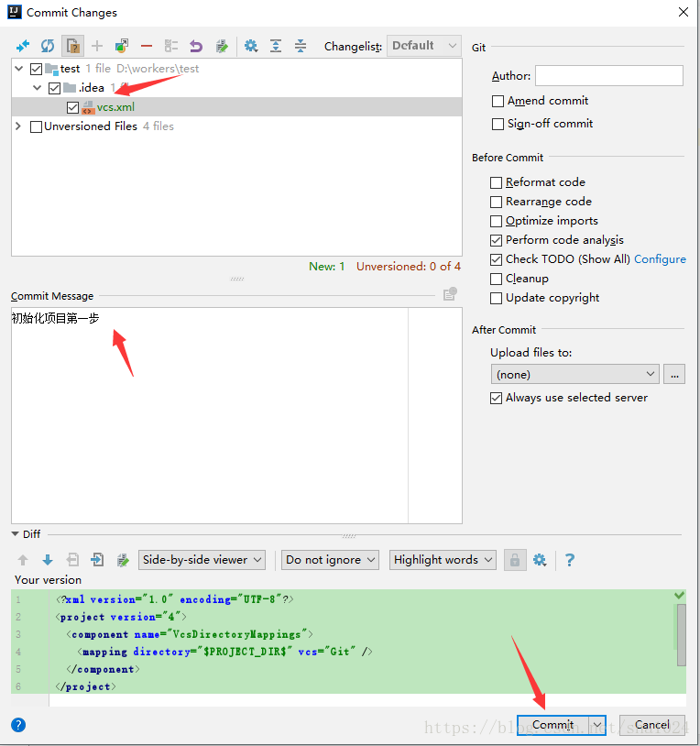Click the Collapse All icon
Screen dimensions: 700x746
(x=301, y=46)
